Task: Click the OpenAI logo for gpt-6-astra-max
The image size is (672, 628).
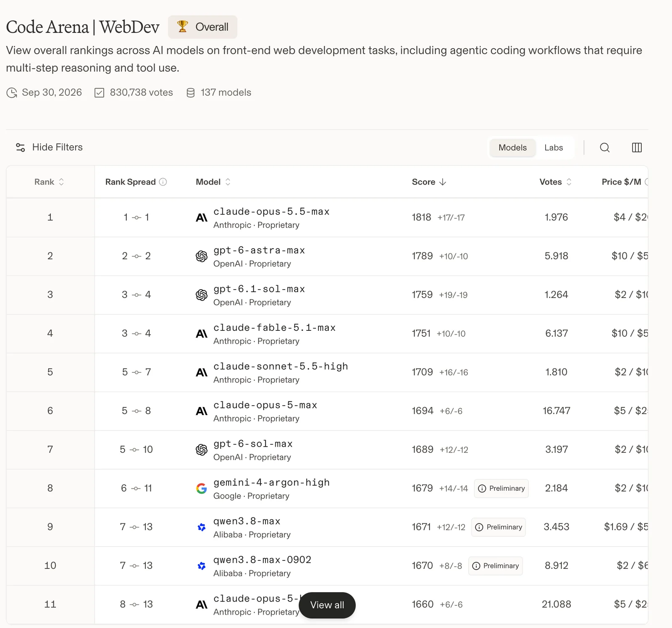Action: coord(202,256)
